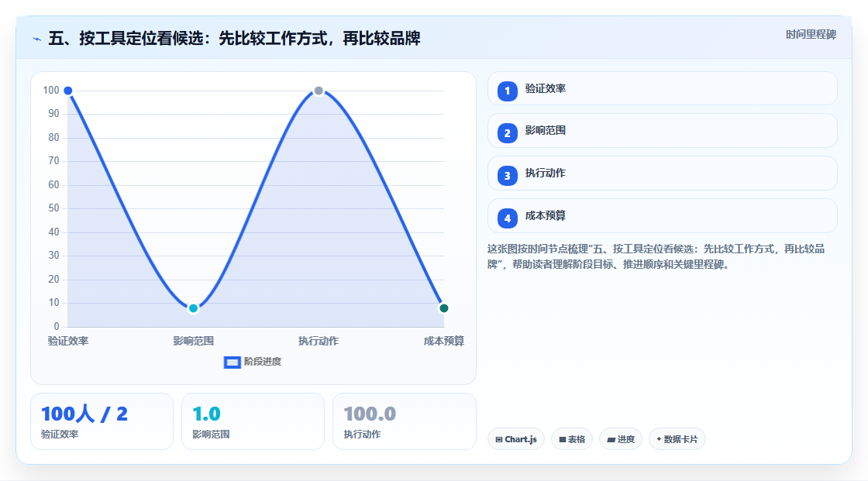
Task: Select the 影响范围 timeline row
Action: pyautogui.click(x=662, y=131)
